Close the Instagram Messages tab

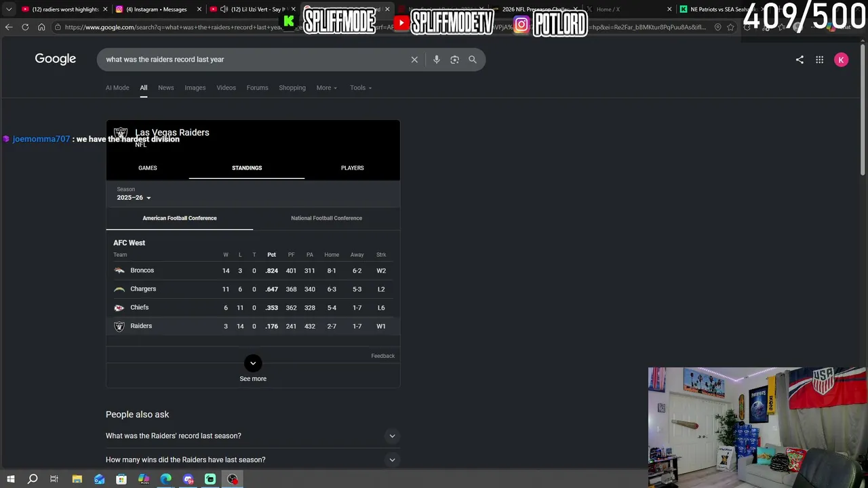coord(199,9)
